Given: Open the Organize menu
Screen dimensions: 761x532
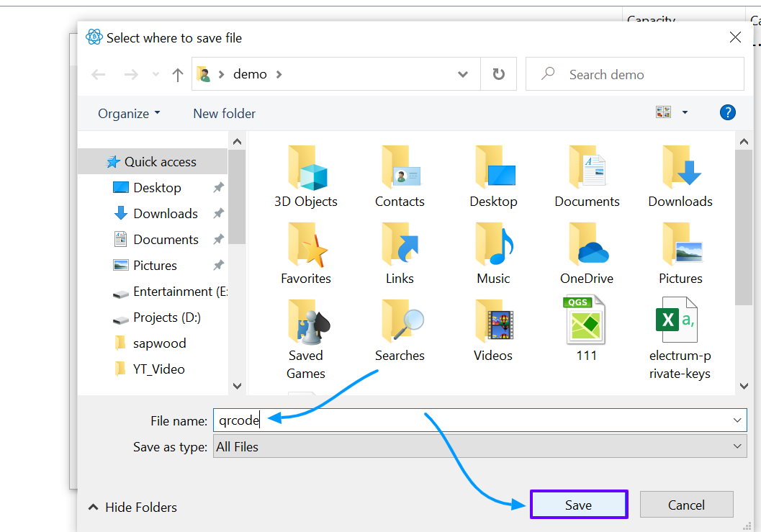Looking at the screenshot, I should (x=129, y=114).
